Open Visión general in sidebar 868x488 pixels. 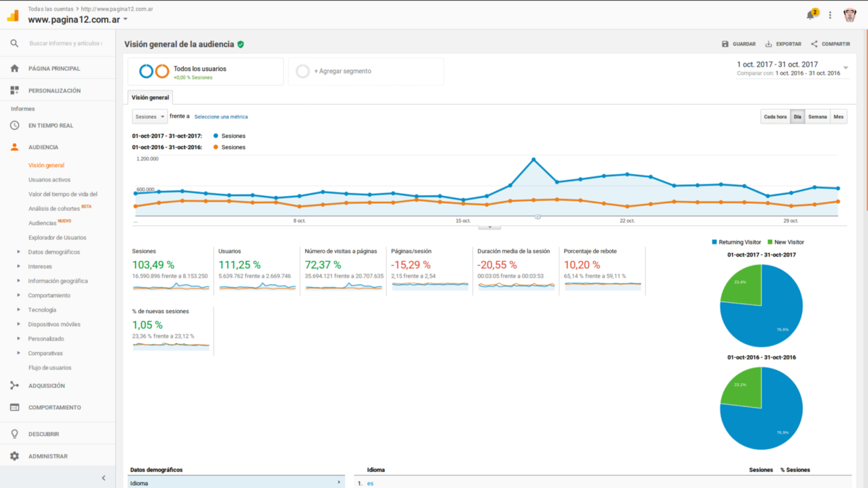[46, 165]
